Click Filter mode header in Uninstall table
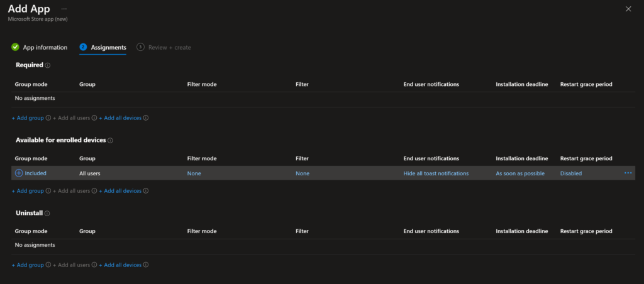 pos(202,231)
